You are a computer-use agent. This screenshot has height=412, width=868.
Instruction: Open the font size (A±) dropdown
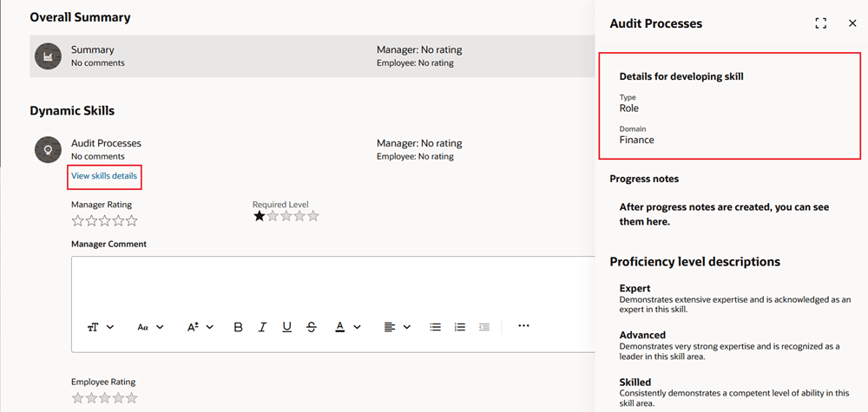click(x=200, y=327)
